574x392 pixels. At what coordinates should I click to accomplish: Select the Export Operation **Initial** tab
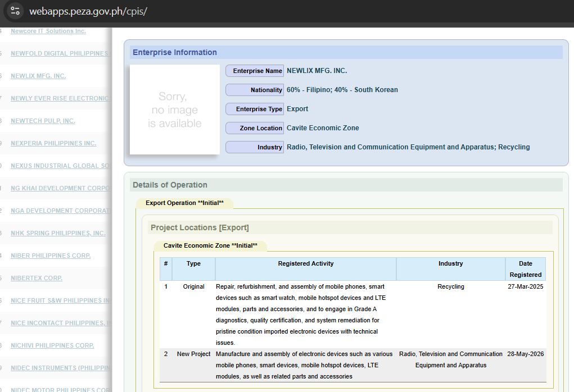184,203
